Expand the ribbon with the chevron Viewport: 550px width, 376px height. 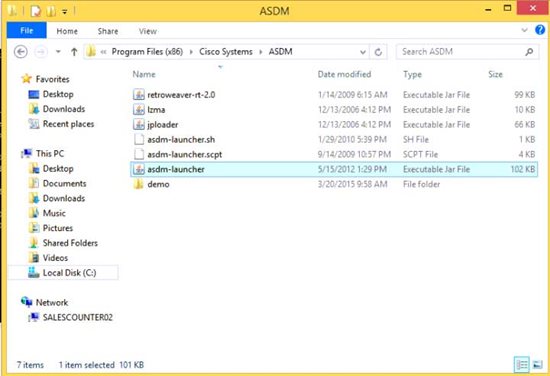point(524,30)
